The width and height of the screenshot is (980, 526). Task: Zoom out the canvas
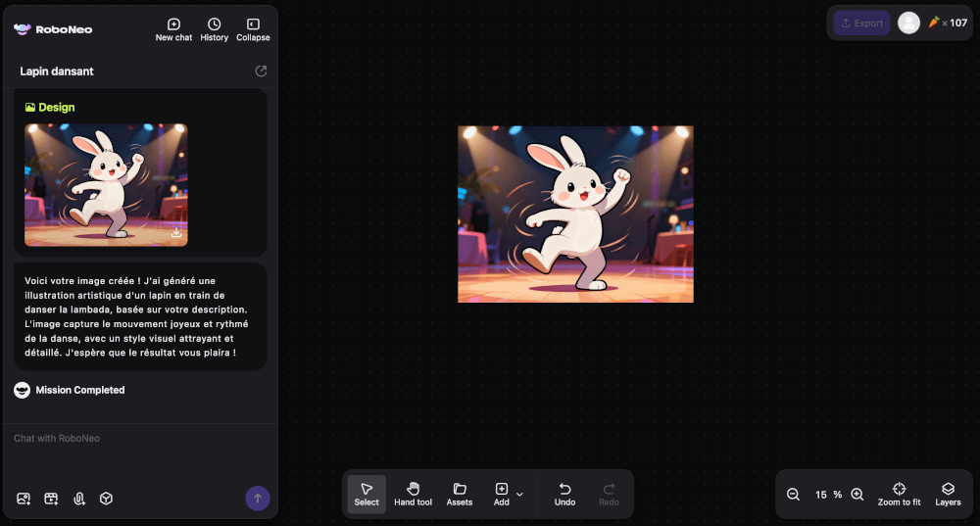(x=793, y=495)
